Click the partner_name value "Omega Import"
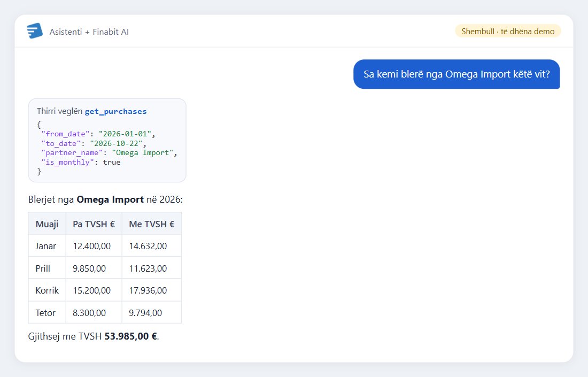This screenshot has width=588, height=377. point(143,153)
